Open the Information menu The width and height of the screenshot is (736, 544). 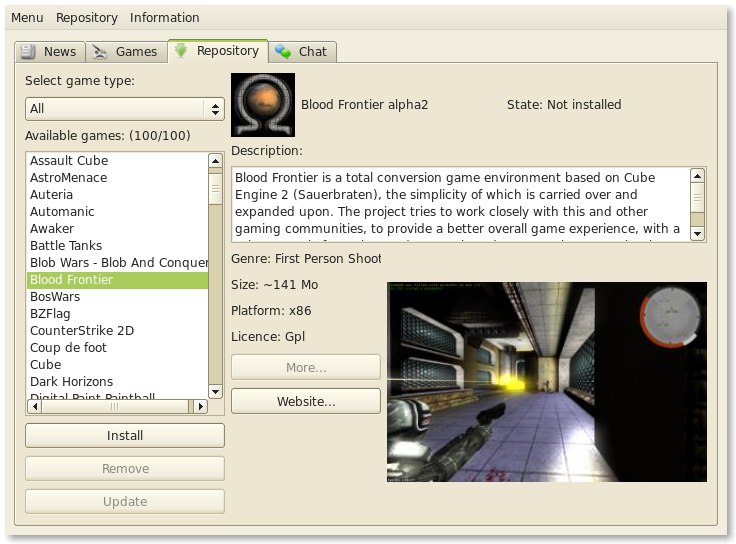pyautogui.click(x=165, y=17)
